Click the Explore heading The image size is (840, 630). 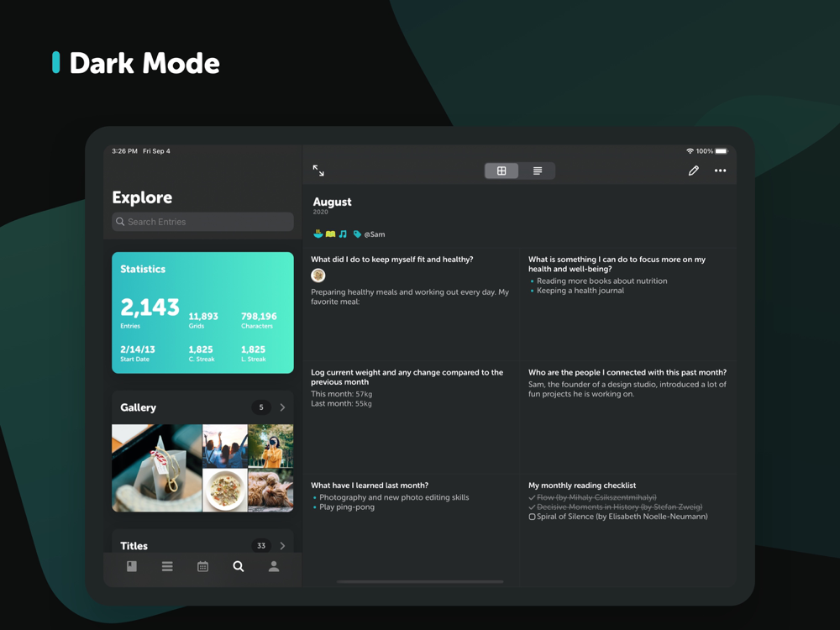[x=142, y=197]
